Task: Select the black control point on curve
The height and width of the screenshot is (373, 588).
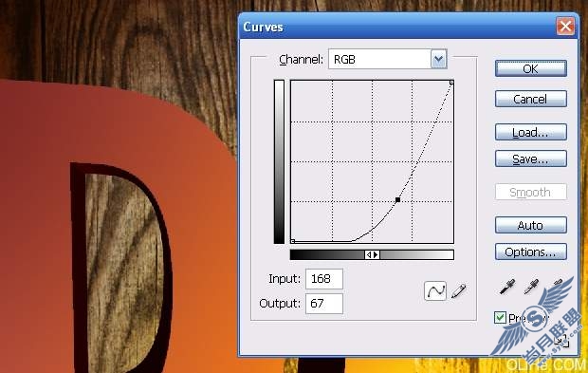Action: tap(398, 200)
